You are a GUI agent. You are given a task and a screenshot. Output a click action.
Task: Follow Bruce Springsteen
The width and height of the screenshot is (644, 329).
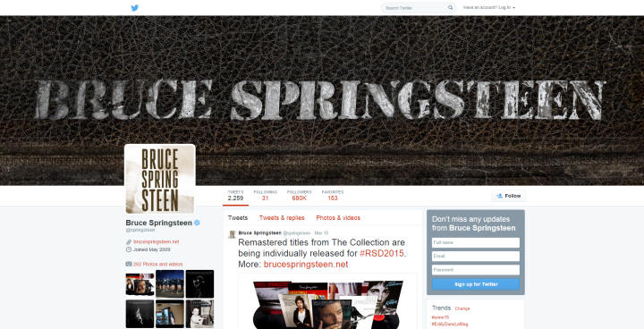pos(508,196)
